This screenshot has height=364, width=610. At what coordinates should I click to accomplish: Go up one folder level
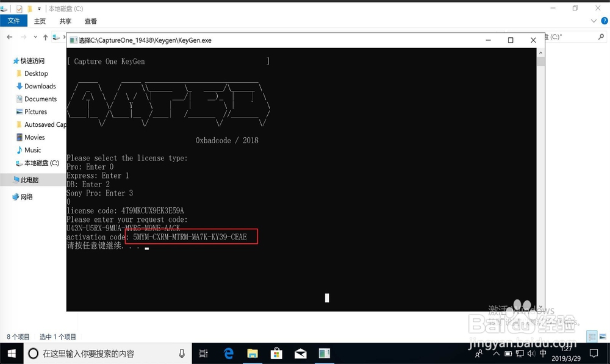pos(46,37)
